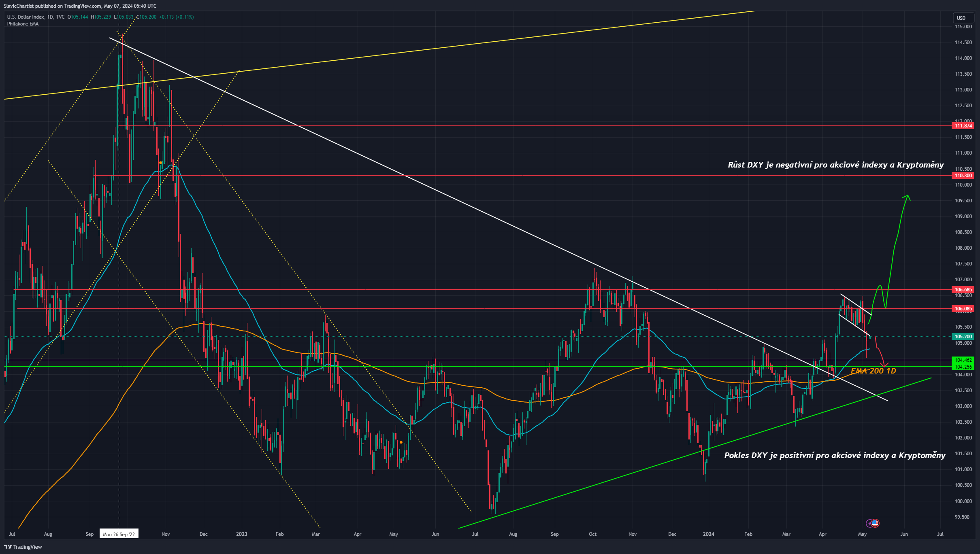This screenshot has height=554, width=980.
Task: Select the red bearish projection arrow
Action: 880,351
